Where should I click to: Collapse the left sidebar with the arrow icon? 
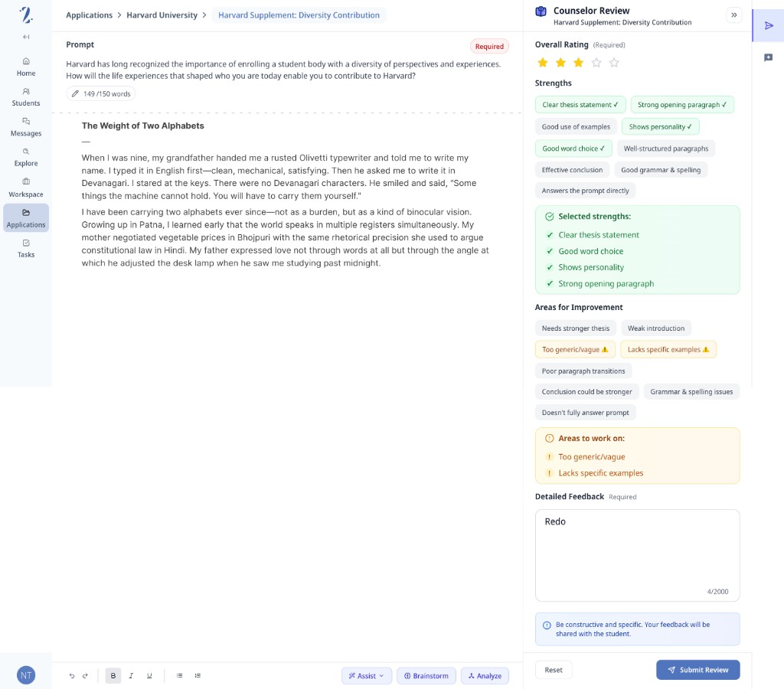pyautogui.click(x=26, y=37)
